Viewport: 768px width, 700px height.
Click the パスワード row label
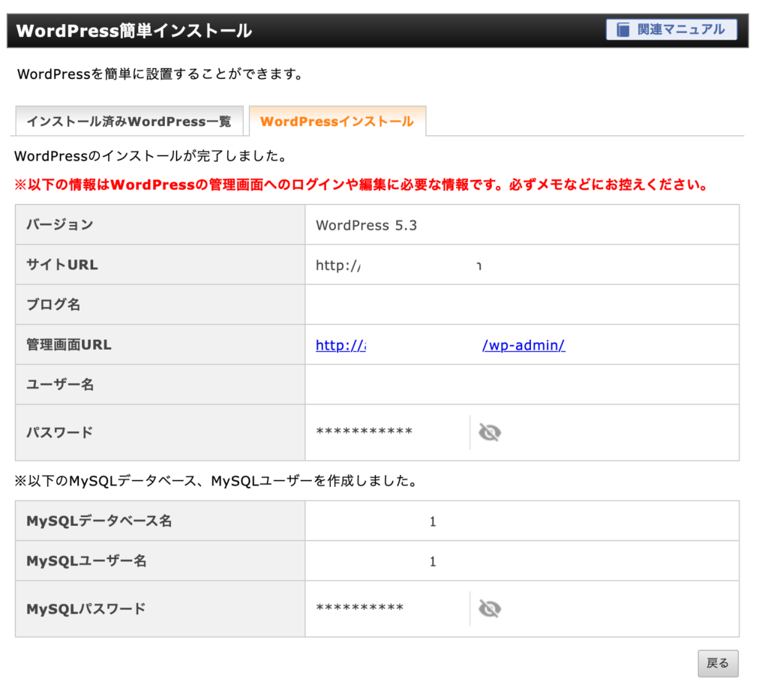point(59,433)
